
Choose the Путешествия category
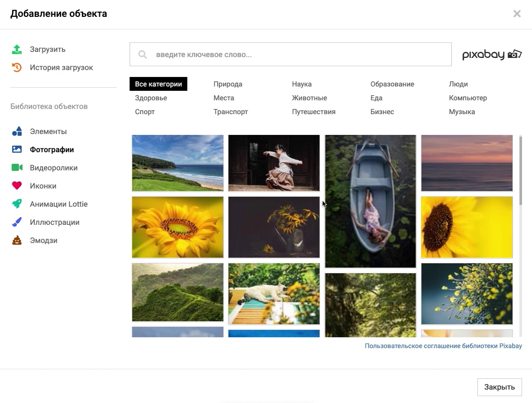(313, 112)
